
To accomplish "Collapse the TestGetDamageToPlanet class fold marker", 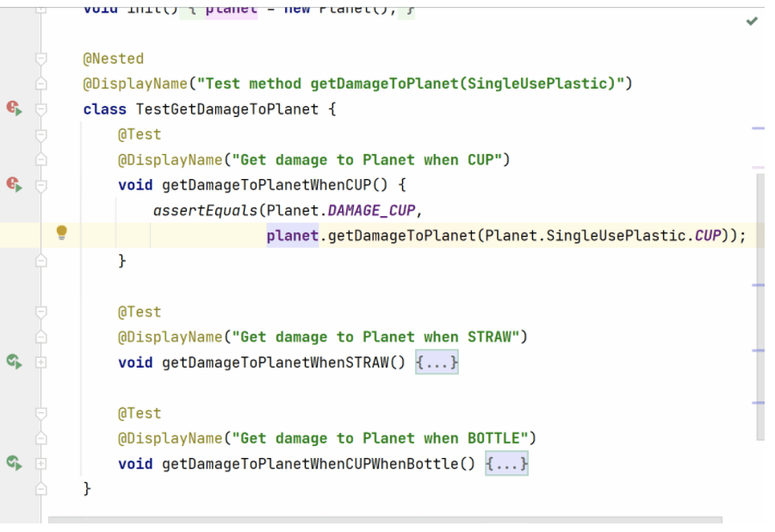I will (40, 109).
